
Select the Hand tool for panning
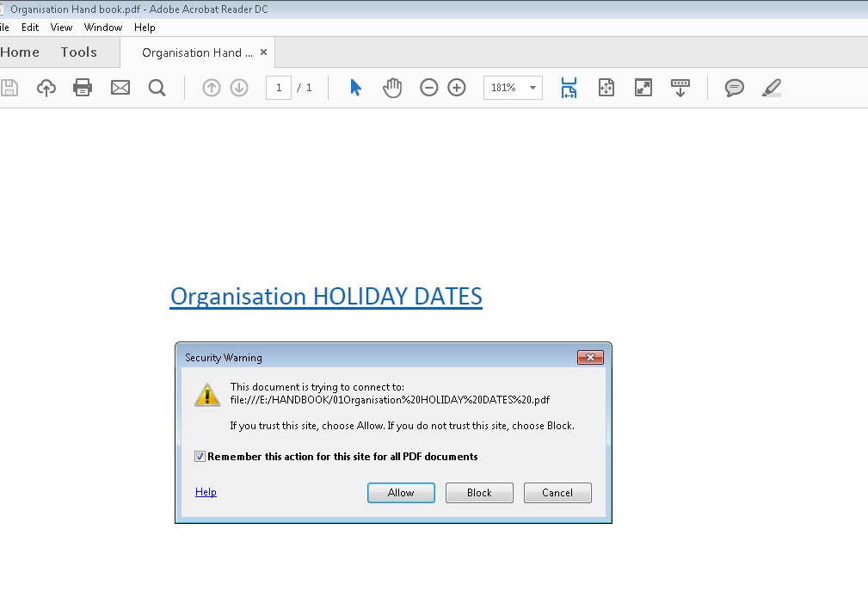[392, 87]
